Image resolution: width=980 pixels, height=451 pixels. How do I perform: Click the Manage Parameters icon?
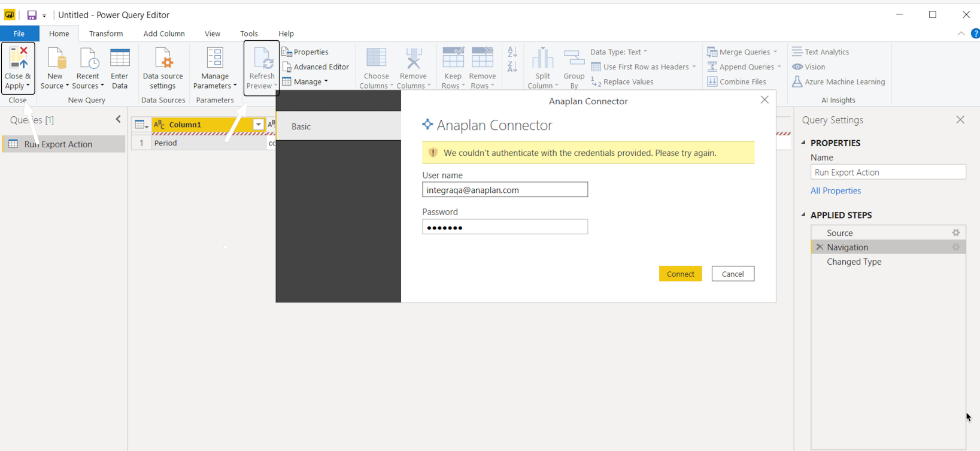point(214,59)
